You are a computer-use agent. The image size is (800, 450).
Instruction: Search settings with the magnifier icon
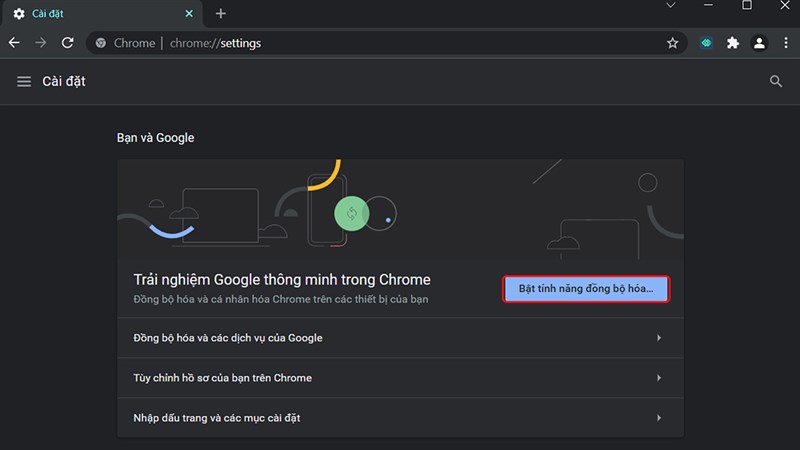pos(776,81)
